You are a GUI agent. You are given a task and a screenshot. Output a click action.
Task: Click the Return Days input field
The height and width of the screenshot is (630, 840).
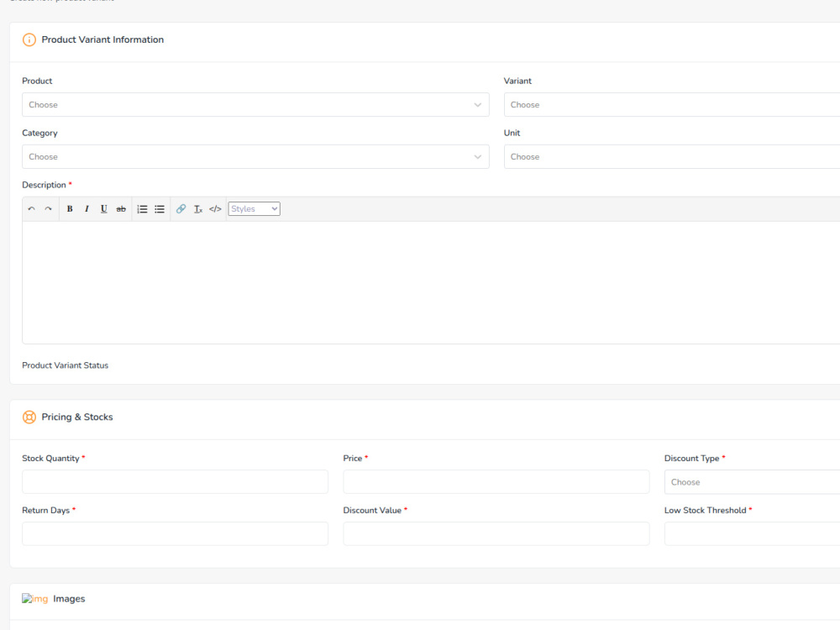(x=176, y=533)
